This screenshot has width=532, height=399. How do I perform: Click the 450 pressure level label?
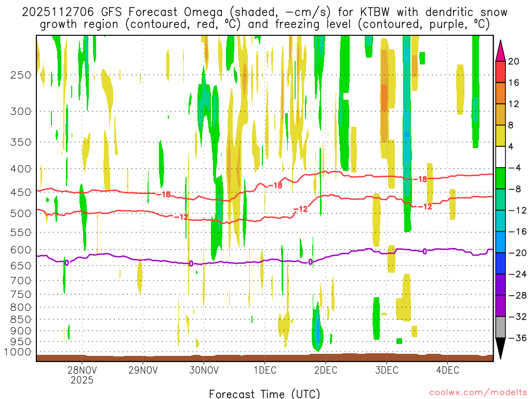21,192
